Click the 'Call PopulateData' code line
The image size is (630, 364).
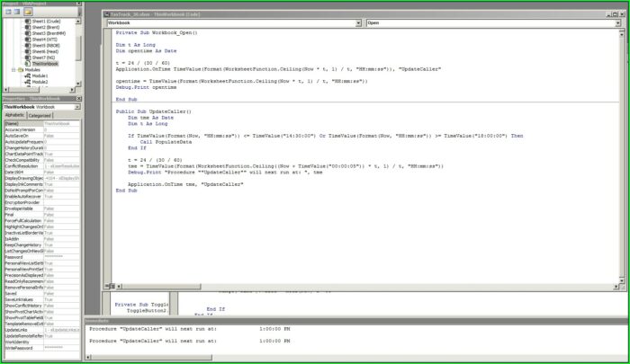(166, 142)
